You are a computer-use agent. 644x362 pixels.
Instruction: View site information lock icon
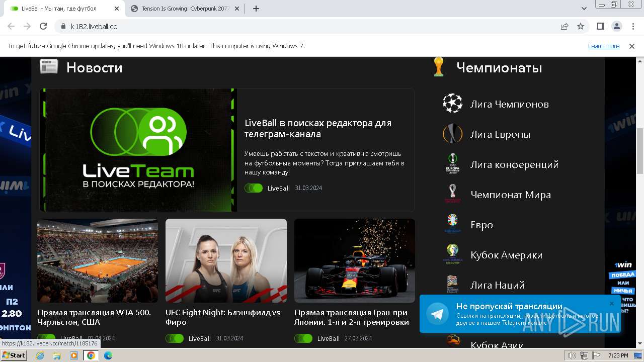(63, 26)
